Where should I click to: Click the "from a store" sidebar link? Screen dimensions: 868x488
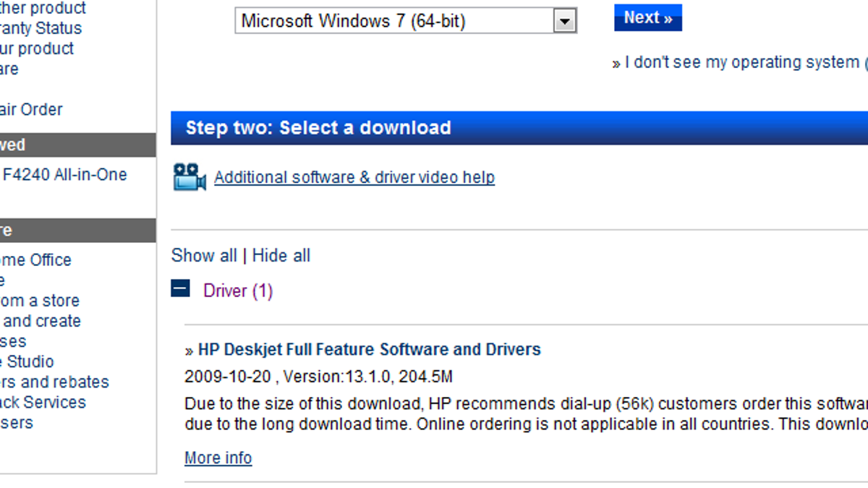40,300
